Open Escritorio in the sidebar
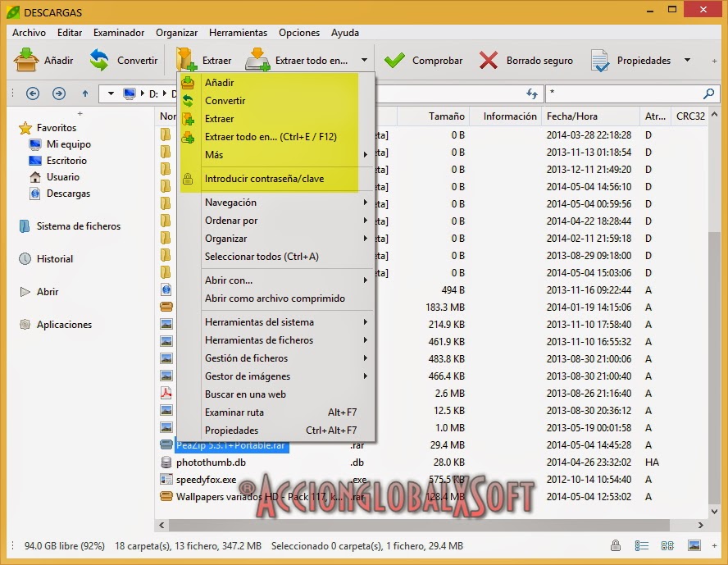Image resolution: width=728 pixels, height=565 pixels. 66,161
